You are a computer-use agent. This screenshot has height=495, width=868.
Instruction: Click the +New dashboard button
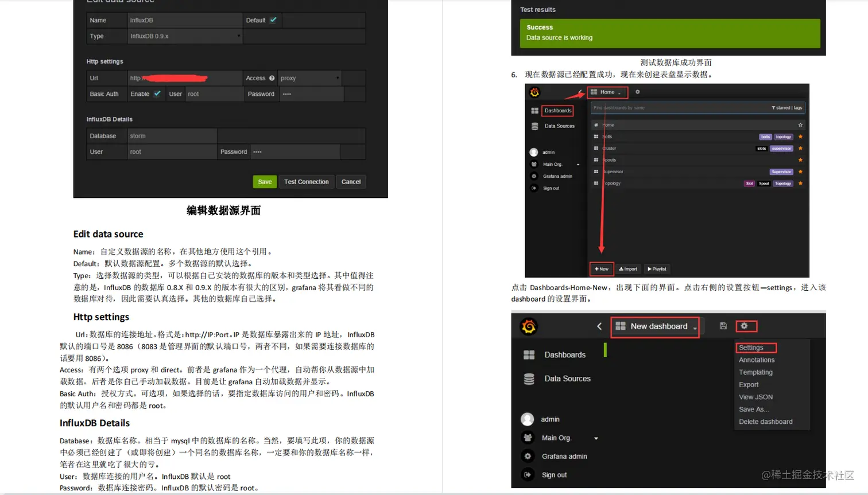tap(601, 268)
